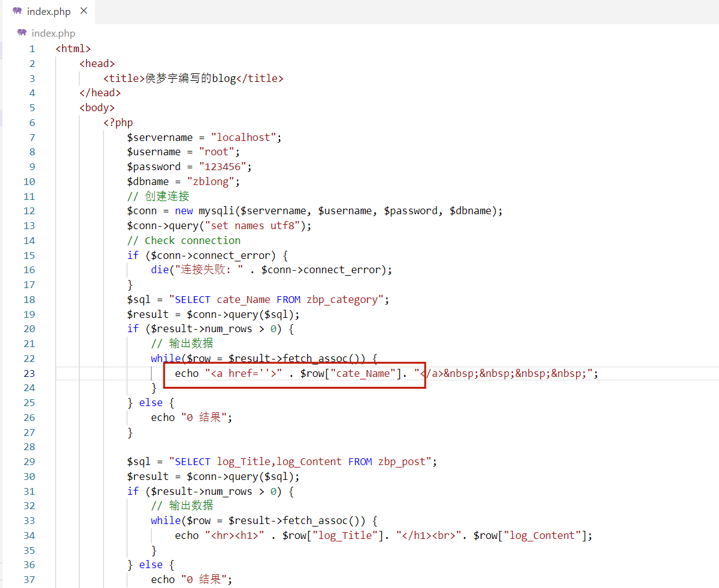Close the index.php editor tab
The image size is (719, 588).
click(x=83, y=11)
